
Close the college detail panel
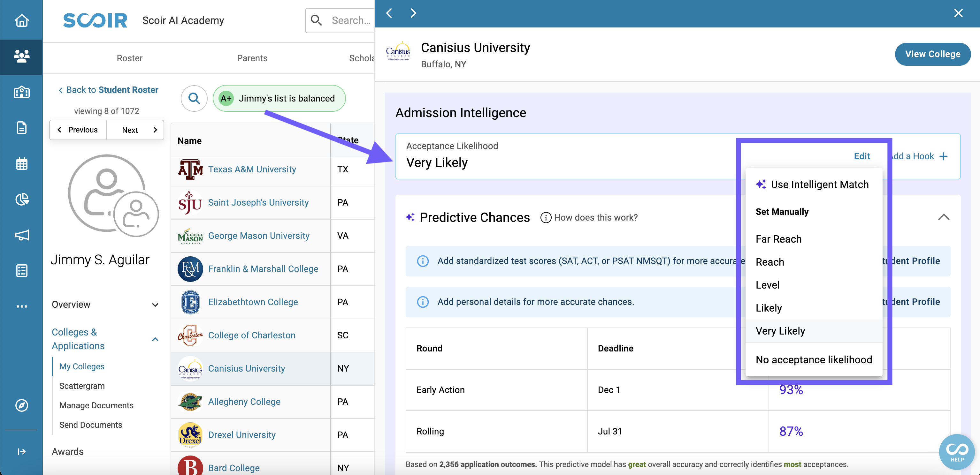958,13
